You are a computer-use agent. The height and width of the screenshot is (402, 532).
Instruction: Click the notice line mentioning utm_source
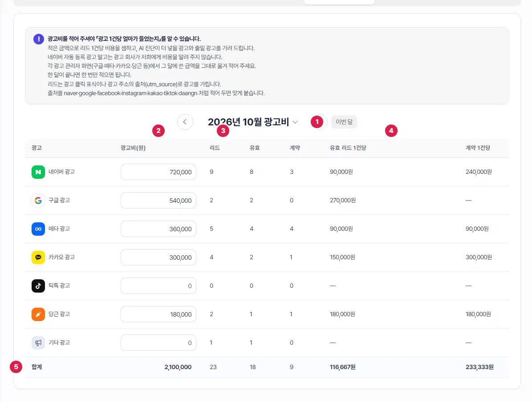click(134, 84)
